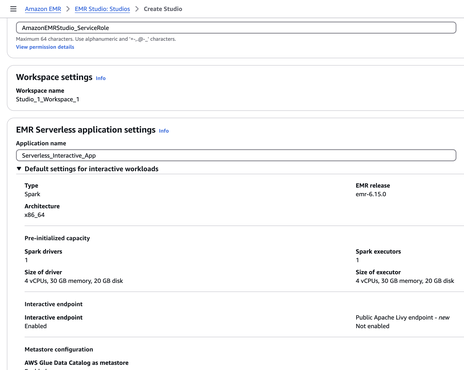Open View permission details link
The image size is (464, 370).
45,47
